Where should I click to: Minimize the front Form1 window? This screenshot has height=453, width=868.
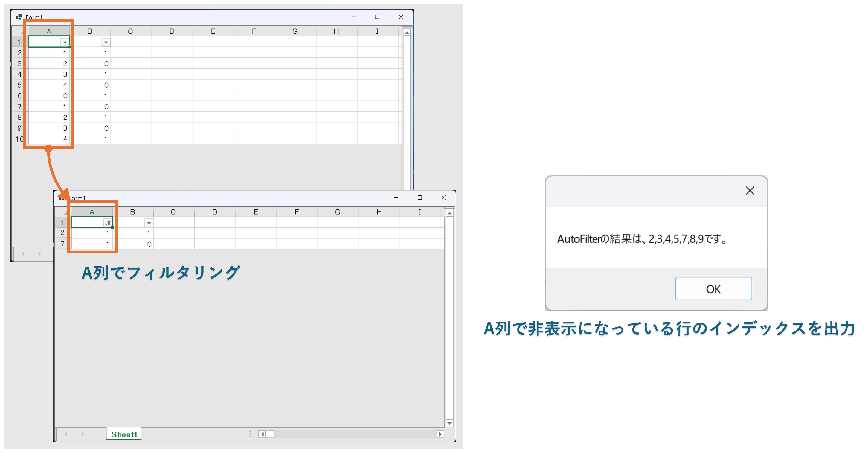(x=396, y=198)
